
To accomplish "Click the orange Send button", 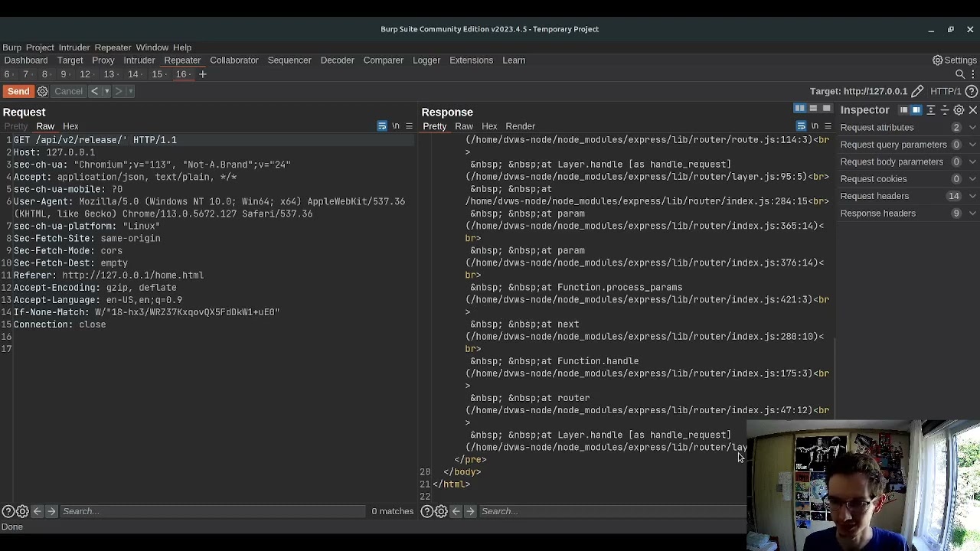I will pyautogui.click(x=18, y=91).
